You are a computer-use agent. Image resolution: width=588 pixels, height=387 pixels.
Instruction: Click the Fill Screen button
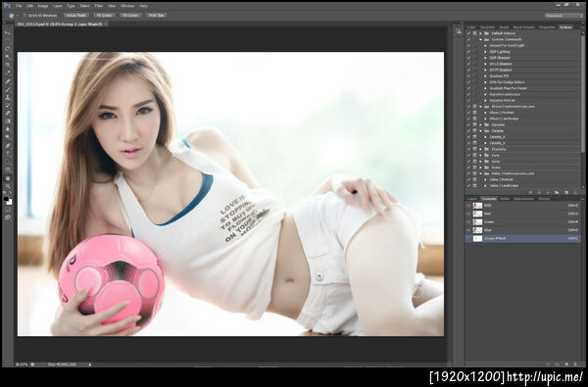pos(130,16)
